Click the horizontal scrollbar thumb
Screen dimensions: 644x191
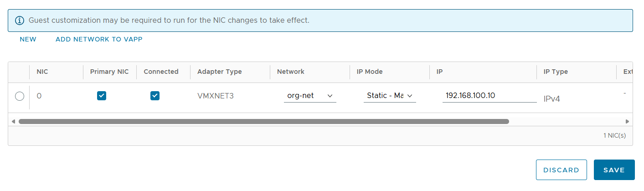(x=263, y=122)
